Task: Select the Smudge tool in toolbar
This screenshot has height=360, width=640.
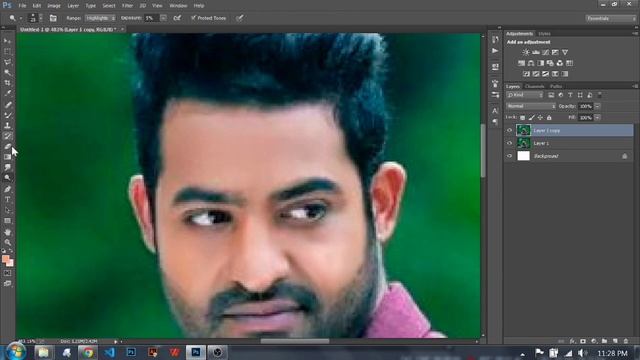Action: point(7,168)
